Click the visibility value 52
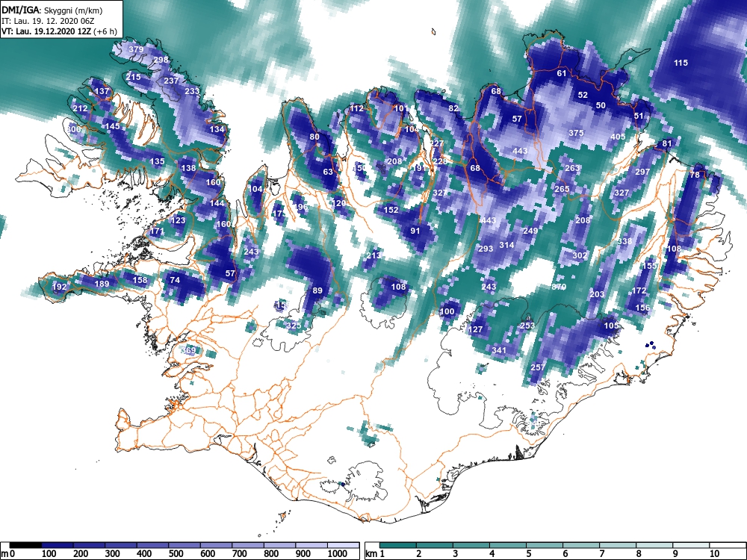 coord(583,95)
